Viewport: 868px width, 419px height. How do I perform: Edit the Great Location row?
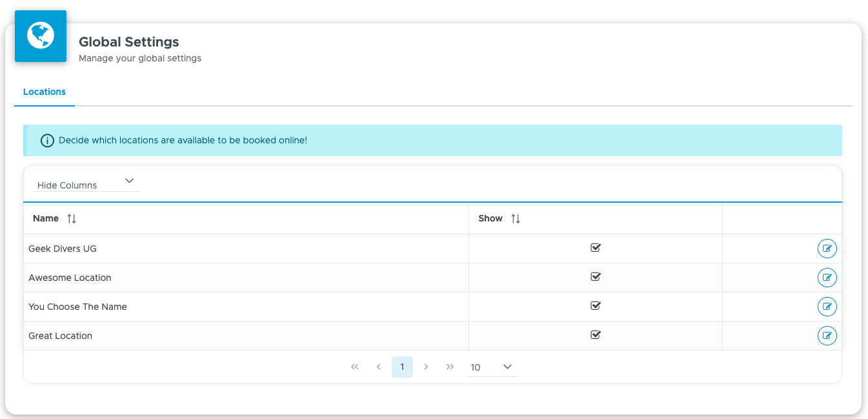(x=827, y=336)
